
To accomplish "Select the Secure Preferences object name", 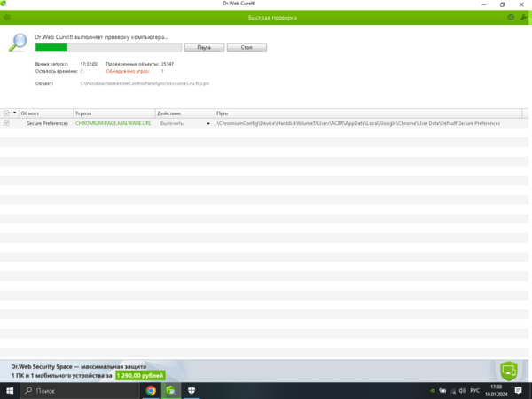I will (48, 123).
